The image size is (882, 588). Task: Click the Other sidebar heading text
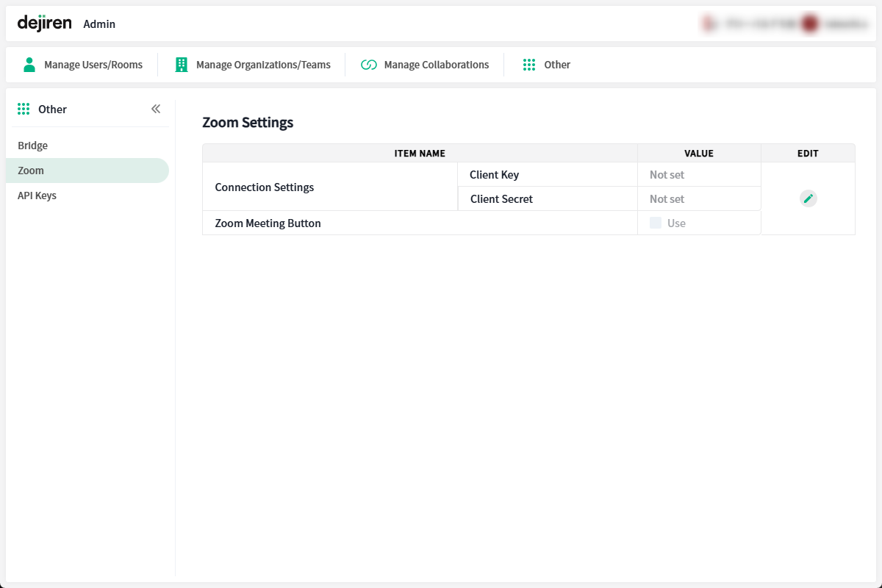click(x=52, y=109)
